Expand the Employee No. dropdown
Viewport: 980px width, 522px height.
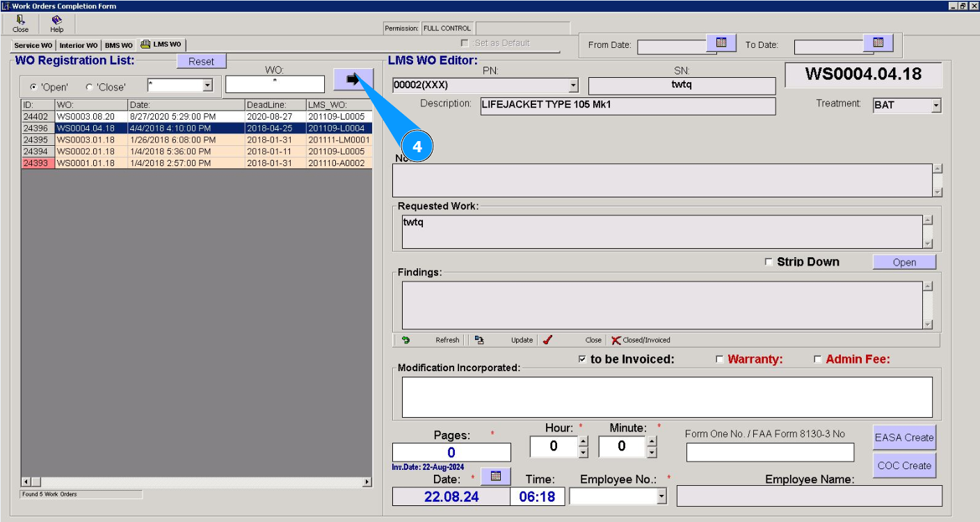661,496
